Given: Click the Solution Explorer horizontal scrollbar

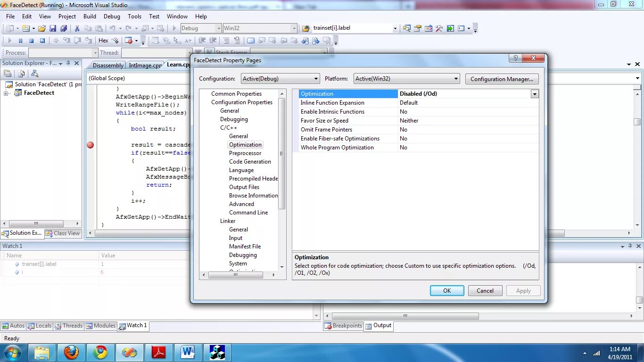Looking at the screenshot, I should coord(36,224).
